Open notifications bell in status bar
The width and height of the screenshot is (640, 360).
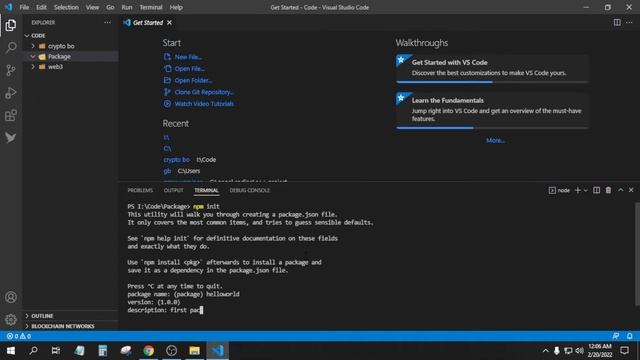point(629,336)
